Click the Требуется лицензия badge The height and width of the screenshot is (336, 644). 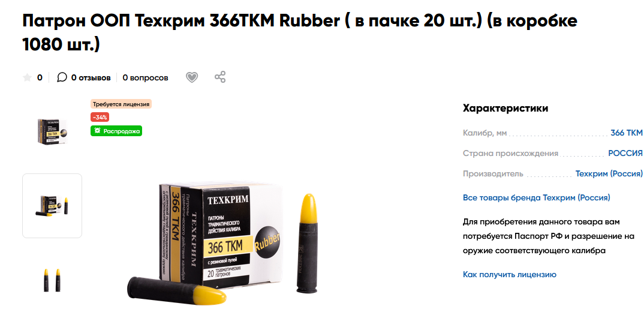point(121,104)
